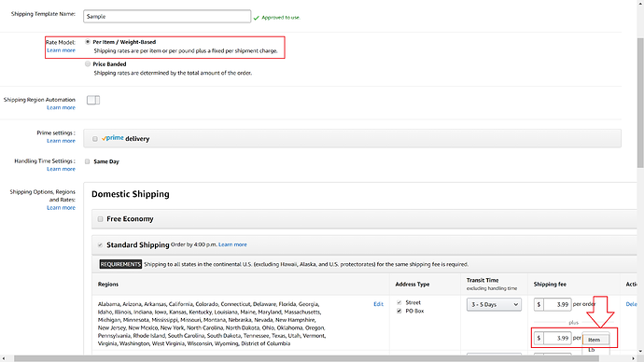
Task: Click the horizontal scrollbar at bottom
Action: point(306,358)
